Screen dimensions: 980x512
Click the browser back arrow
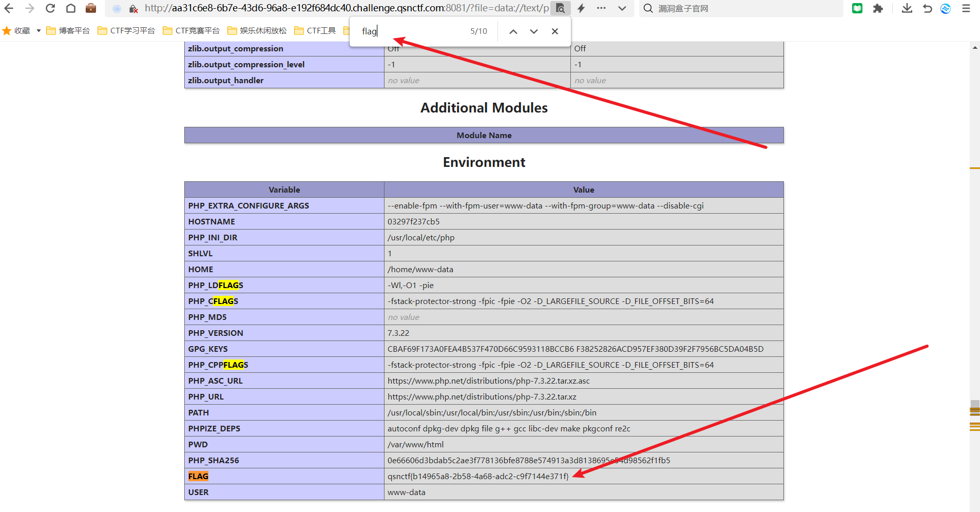pyautogui.click(x=9, y=8)
